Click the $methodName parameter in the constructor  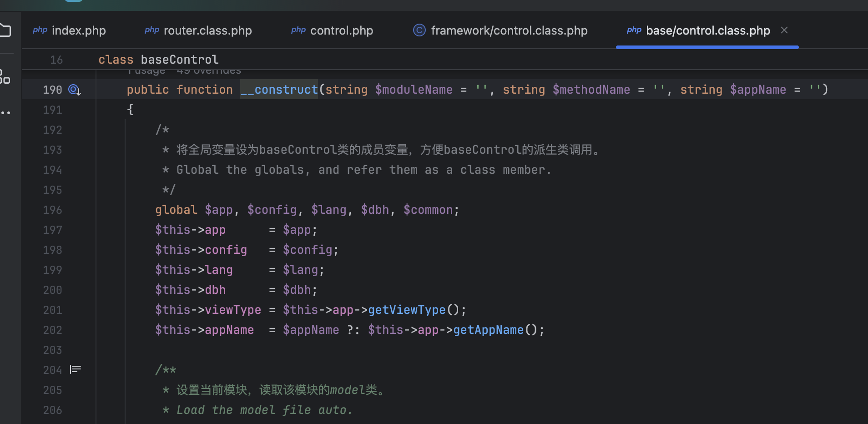[591, 90]
